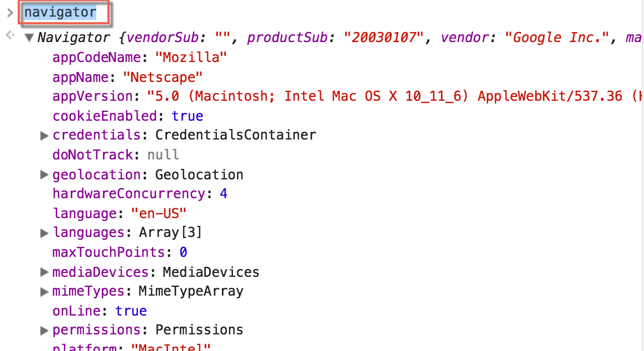Viewport: 644px width, 351px height.
Task: Expand the mediaDevices property arrow
Action: pos(44,272)
